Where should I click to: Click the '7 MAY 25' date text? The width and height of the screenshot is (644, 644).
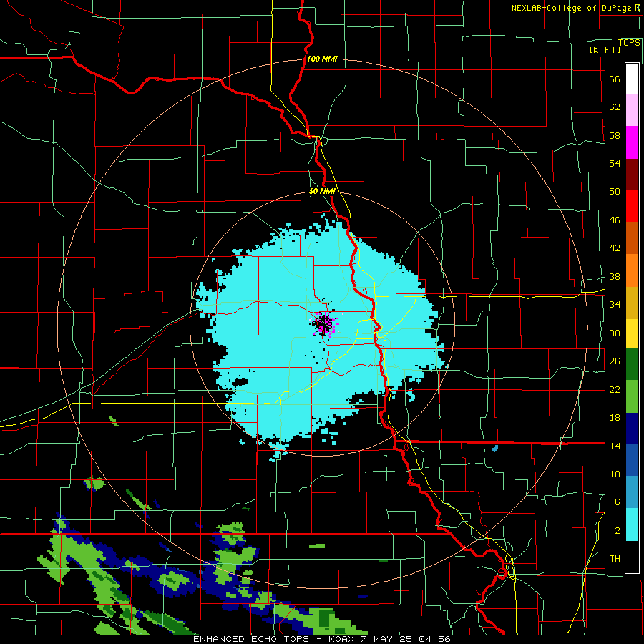[x=386, y=639]
